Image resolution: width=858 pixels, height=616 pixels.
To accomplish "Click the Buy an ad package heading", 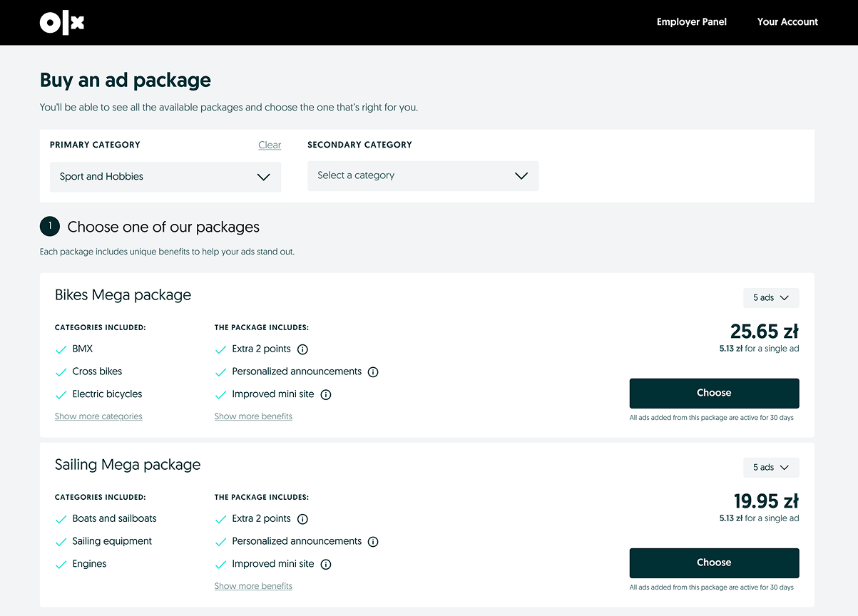I will click(x=126, y=81).
